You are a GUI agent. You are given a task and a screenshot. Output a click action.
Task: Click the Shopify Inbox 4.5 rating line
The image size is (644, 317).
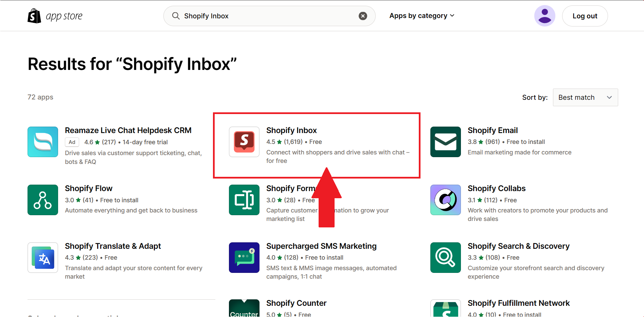[x=294, y=142]
